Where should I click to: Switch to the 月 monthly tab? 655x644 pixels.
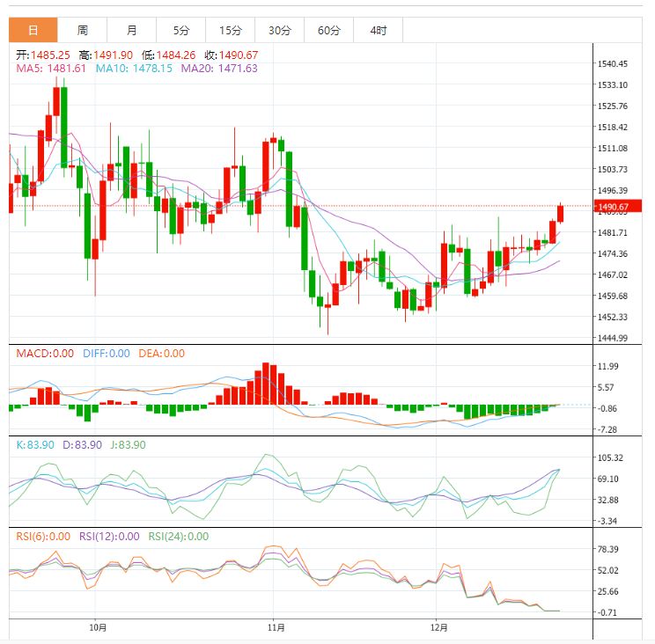click(x=132, y=30)
